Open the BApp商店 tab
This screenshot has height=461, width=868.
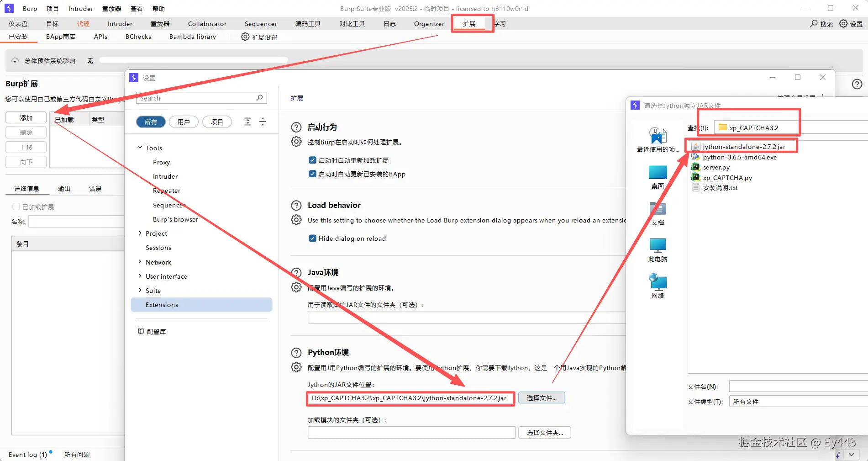tap(61, 37)
